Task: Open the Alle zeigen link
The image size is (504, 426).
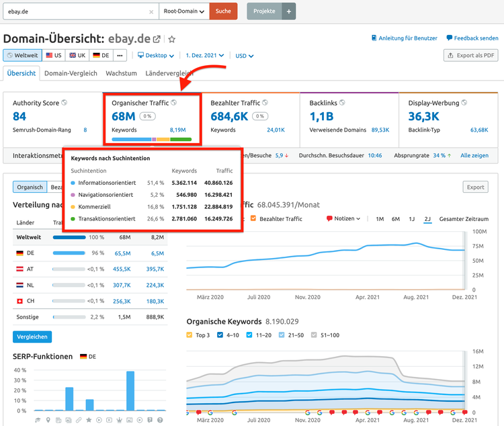Action: [x=474, y=156]
